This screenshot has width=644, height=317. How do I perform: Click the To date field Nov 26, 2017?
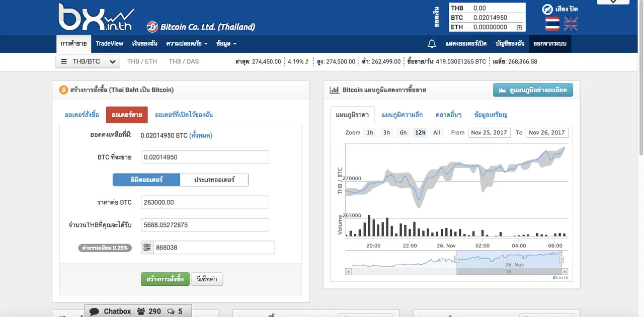[x=547, y=133]
